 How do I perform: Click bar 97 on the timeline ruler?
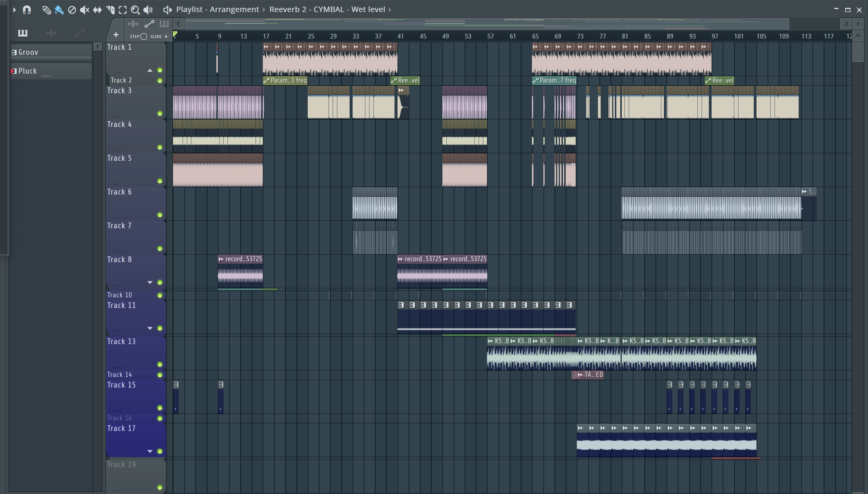pos(715,36)
